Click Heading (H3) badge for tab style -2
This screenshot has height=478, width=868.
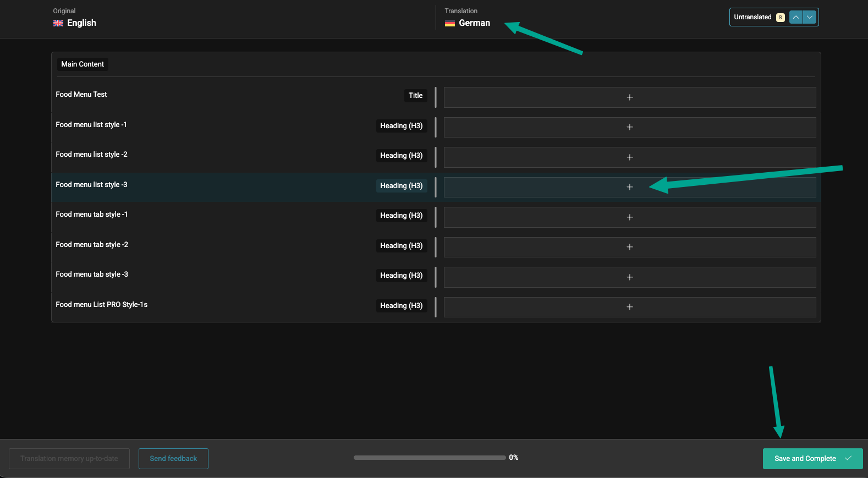coord(402,246)
